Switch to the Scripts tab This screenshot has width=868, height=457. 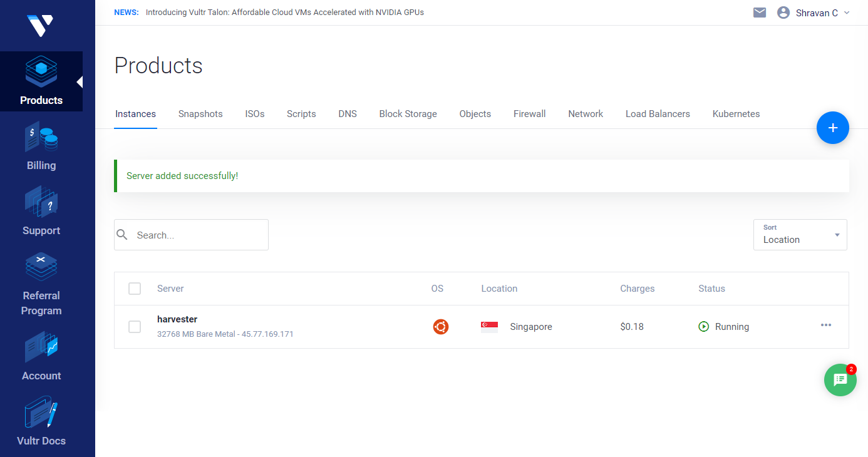tap(301, 114)
